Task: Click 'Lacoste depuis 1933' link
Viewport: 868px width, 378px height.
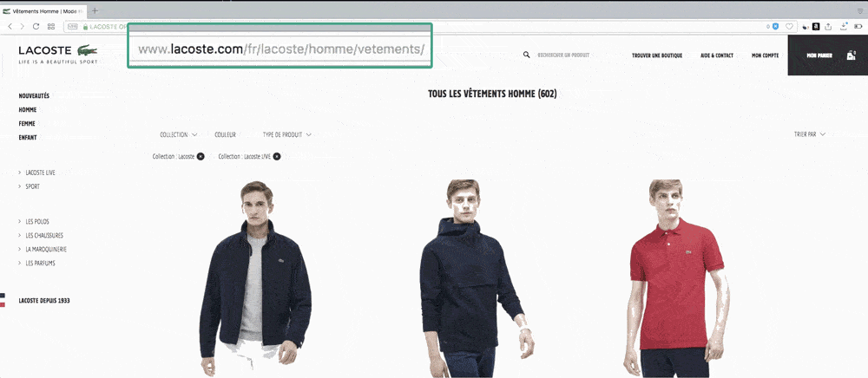Action: [x=44, y=301]
